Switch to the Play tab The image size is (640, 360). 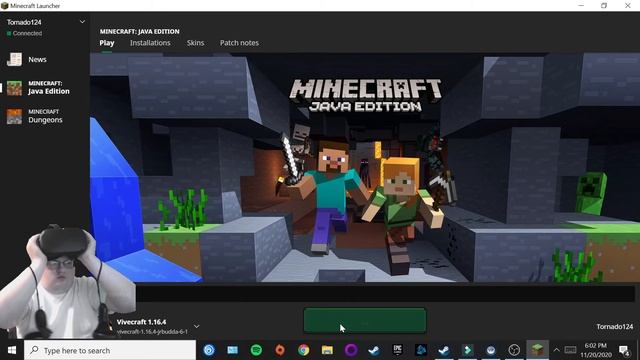107,43
